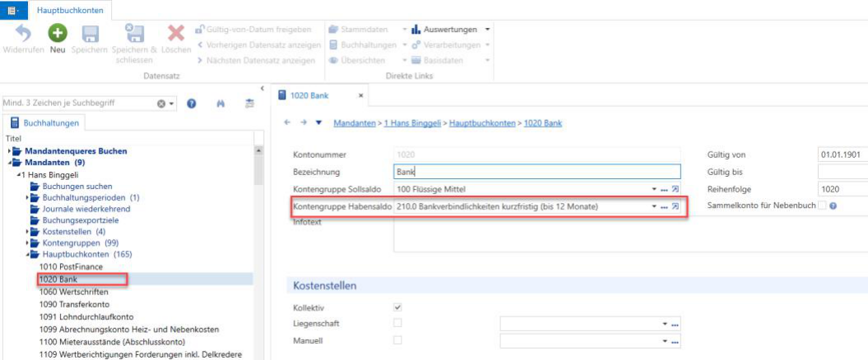
Task: Click the Widerrufen undo icon
Action: (x=23, y=34)
